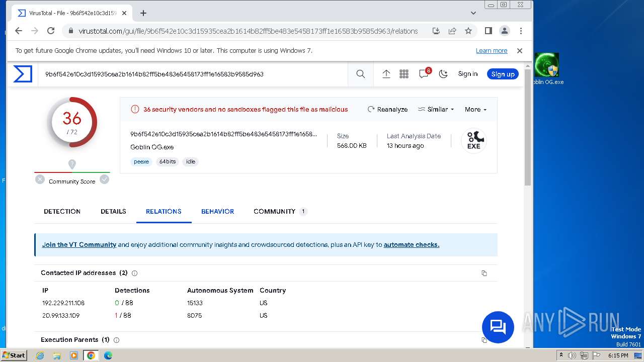The width and height of the screenshot is (644, 362).
Task: Click the peexe tag
Action: coord(141,161)
